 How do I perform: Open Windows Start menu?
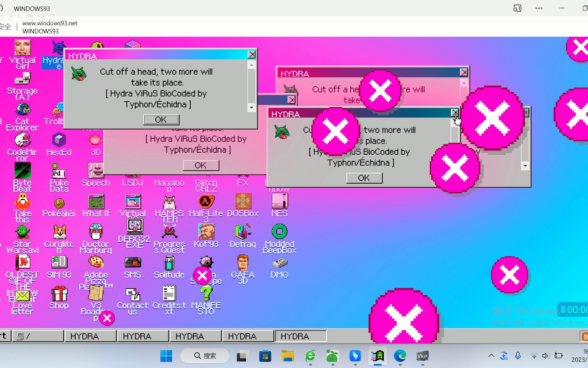pos(166,356)
